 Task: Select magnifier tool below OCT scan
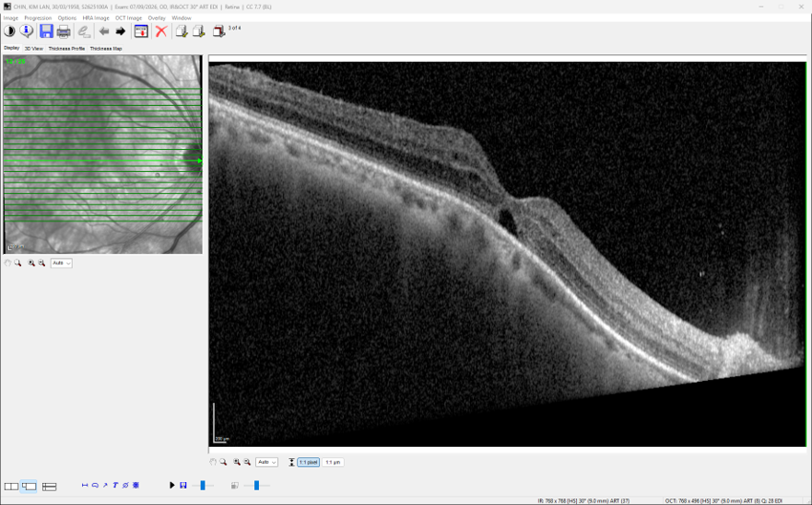click(224, 462)
